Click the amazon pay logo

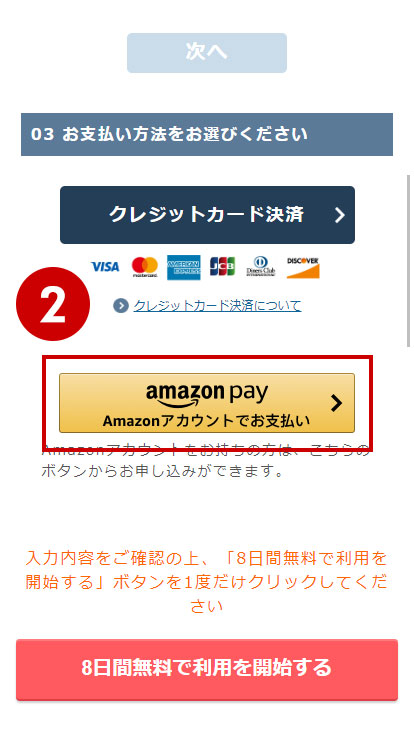(x=207, y=395)
